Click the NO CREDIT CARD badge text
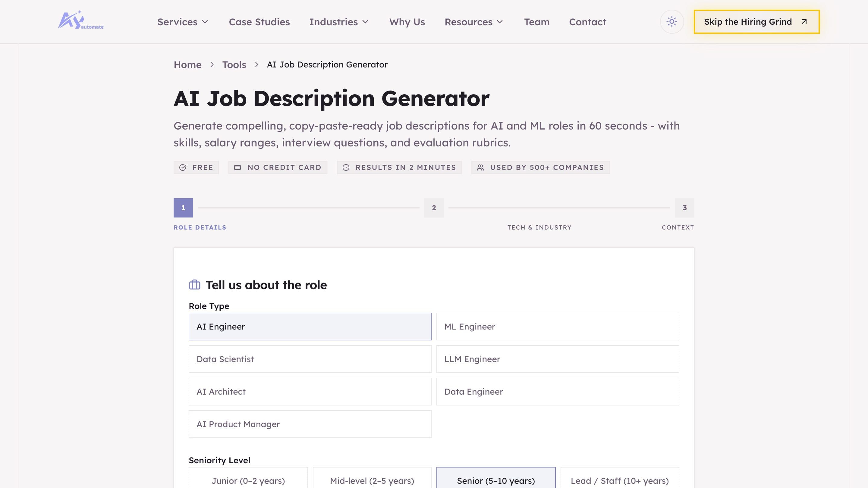868x488 pixels. (x=285, y=167)
